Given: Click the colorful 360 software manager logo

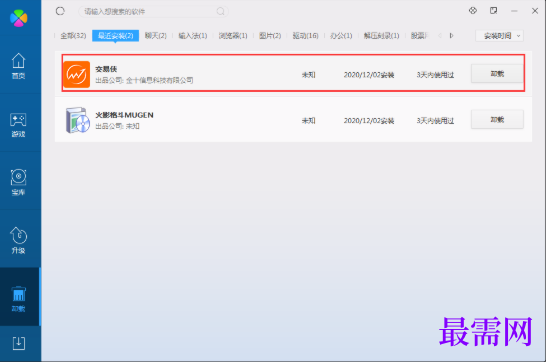Looking at the screenshot, I should coord(19,18).
